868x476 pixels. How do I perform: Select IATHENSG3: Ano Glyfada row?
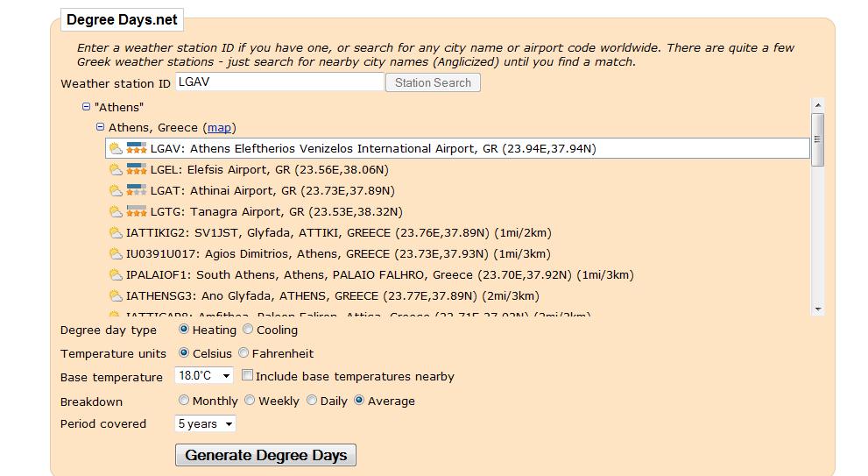click(x=457, y=296)
